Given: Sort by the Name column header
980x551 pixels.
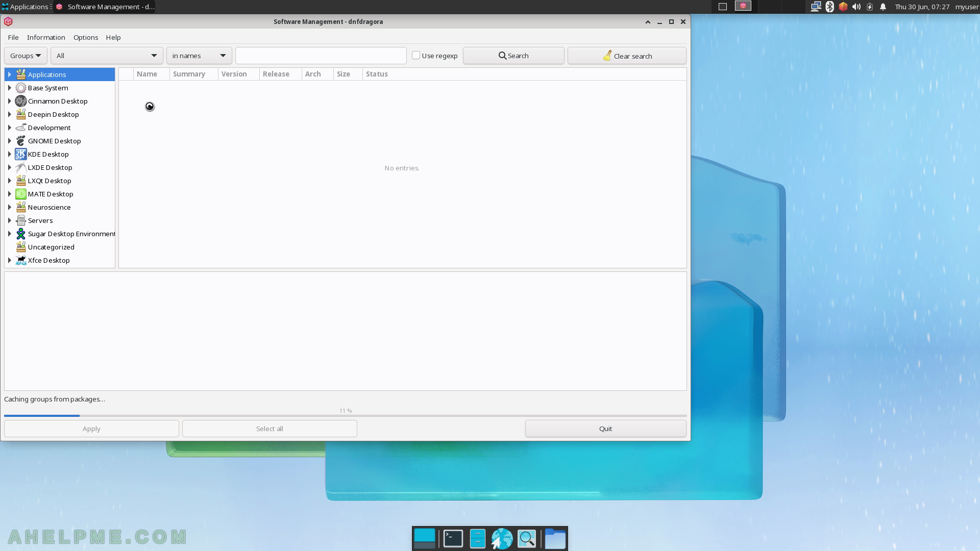Looking at the screenshot, I should click(x=152, y=74).
